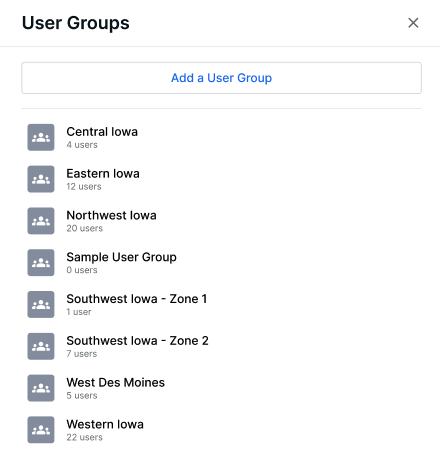Select the Northwest Iowa group name
Viewport: 440px width, 454px height.
(111, 215)
